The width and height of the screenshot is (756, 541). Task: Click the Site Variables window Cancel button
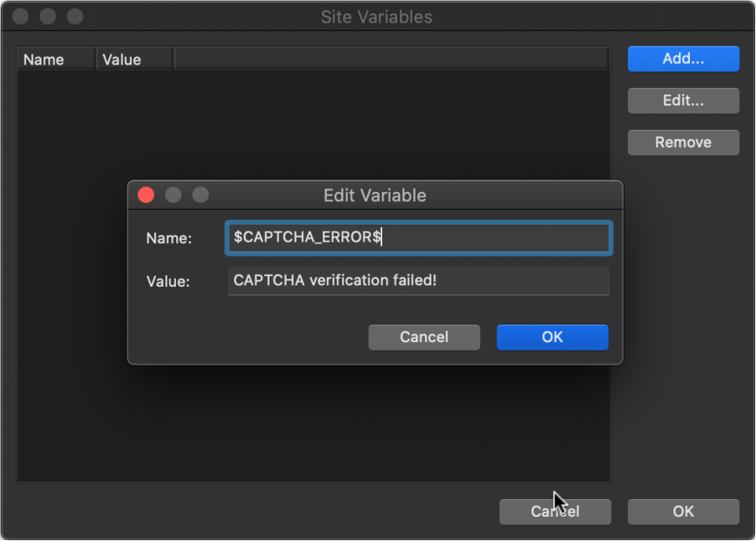555,512
